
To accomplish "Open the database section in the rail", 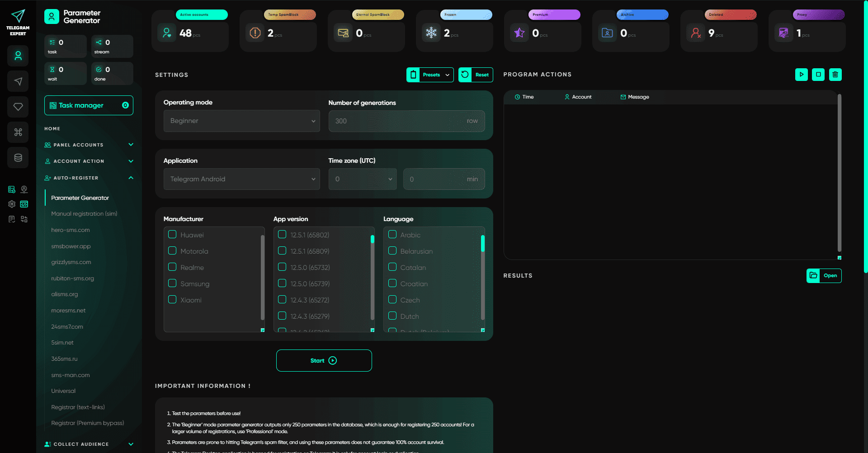I will coord(18,158).
